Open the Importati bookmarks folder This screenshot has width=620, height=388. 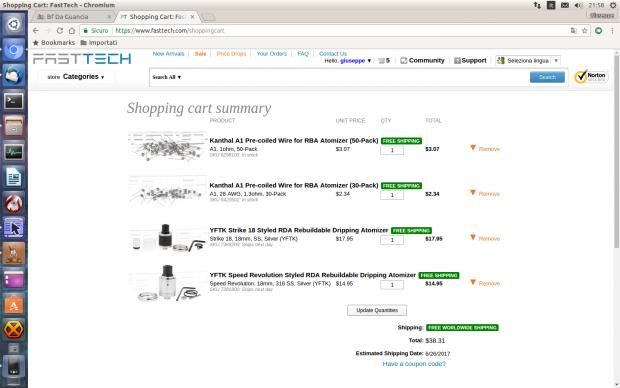[x=98, y=42]
